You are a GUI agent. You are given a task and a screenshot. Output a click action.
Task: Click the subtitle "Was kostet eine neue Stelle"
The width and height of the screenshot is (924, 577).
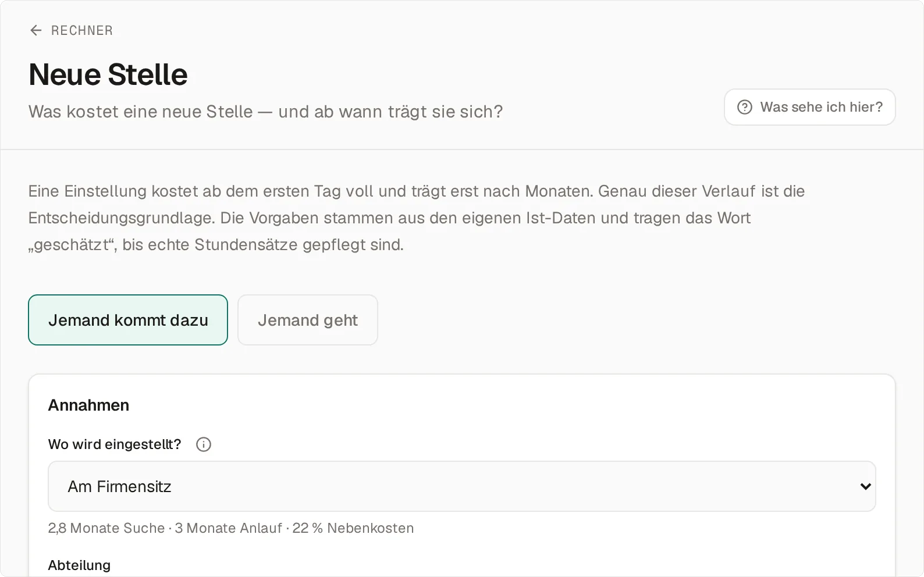pos(141,112)
